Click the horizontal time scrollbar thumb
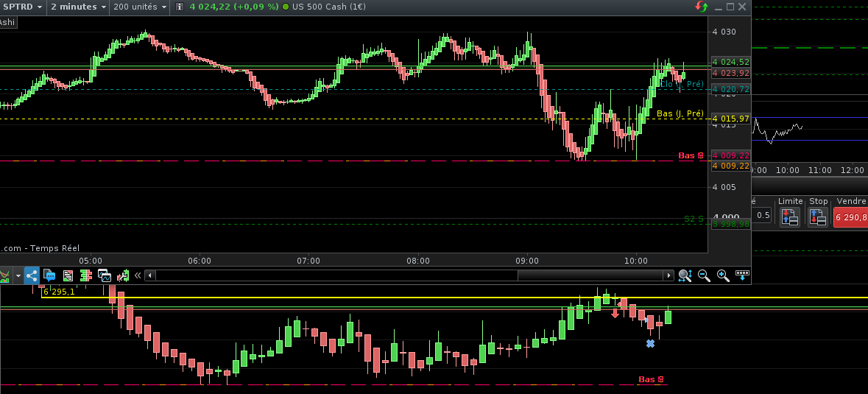Viewport: 868px width, 394px height. (x=590, y=275)
